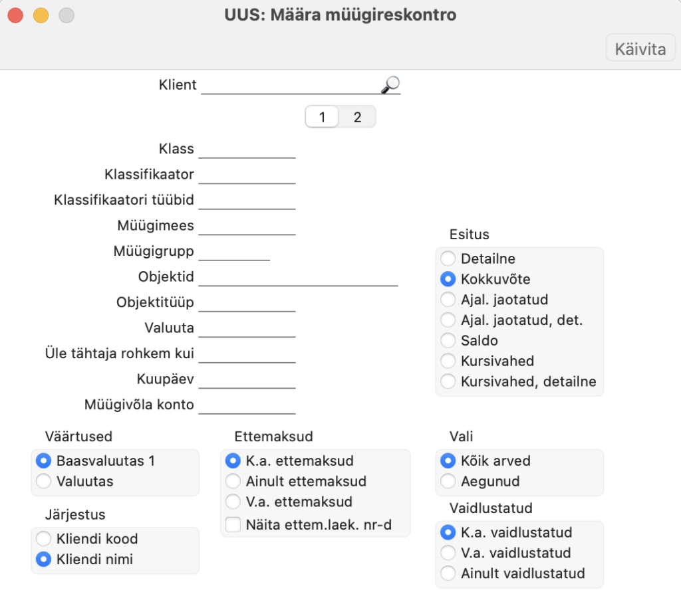Click the magnifier lookup icon beside Klient
Viewport: 681px width, 616px height.
coord(390,84)
